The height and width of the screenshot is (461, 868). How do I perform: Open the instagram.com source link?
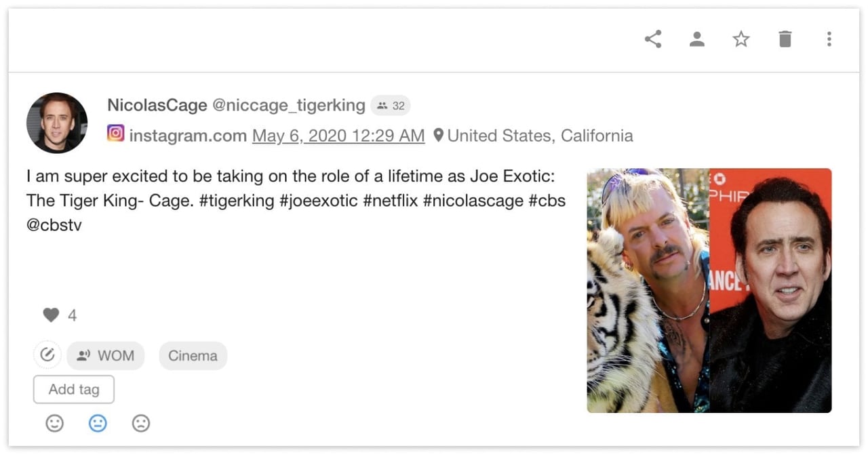point(188,136)
